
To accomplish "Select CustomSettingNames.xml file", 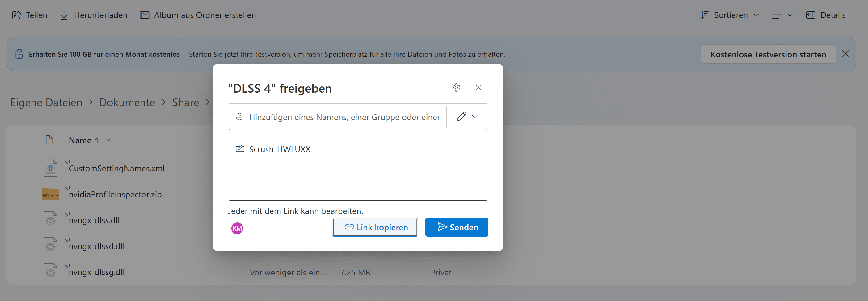I will tap(116, 168).
